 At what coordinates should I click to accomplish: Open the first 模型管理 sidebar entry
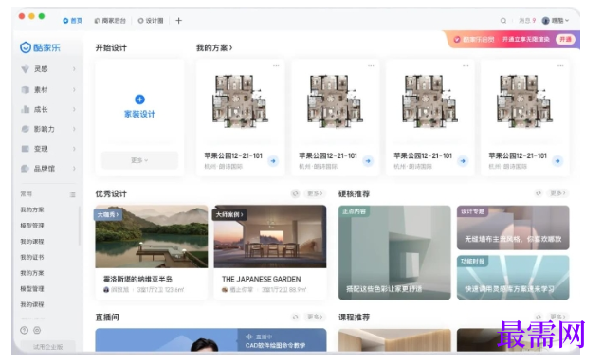point(32,226)
